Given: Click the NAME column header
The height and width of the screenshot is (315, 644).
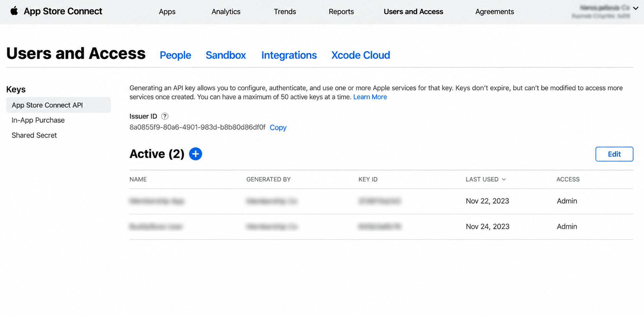Looking at the screenshot, I should 138,179.
